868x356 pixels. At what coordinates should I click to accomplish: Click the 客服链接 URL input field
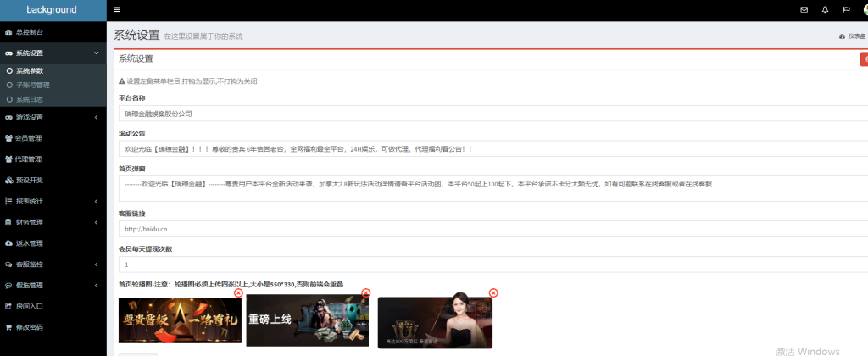pos(492,229)
